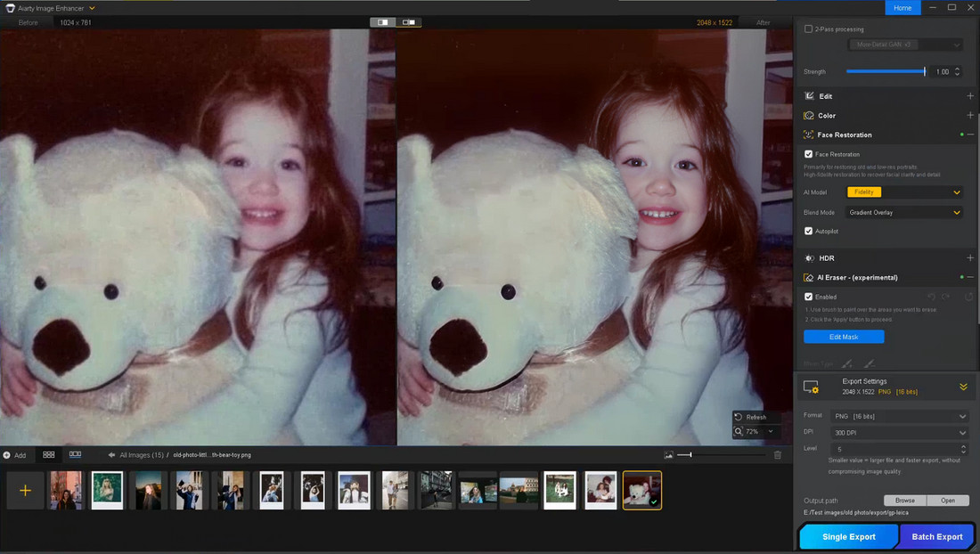Viewport: 980px width, 554px height.
Task: Click the trash delete icon
Action: (x=778, y=455)
